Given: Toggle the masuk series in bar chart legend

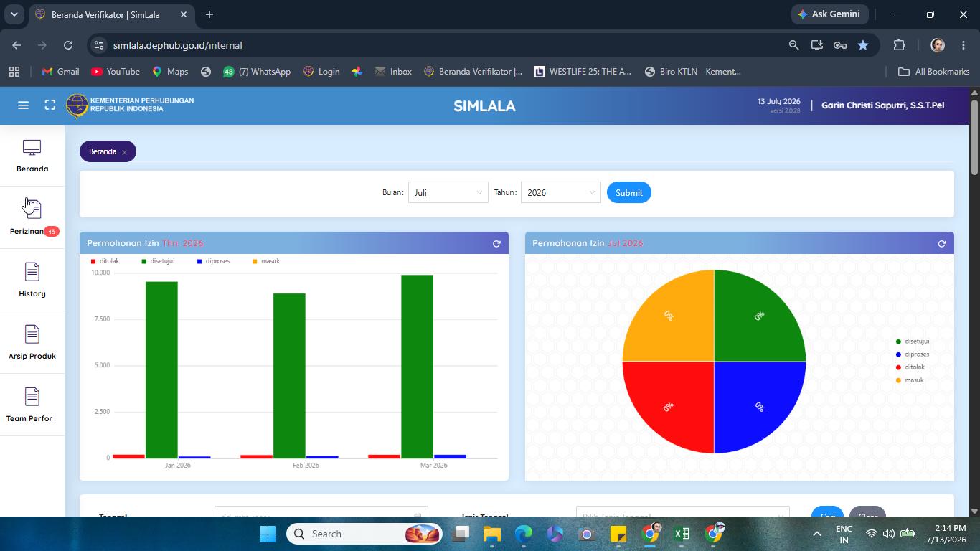Looking at the screenshot, I should (x=265, y=261).
